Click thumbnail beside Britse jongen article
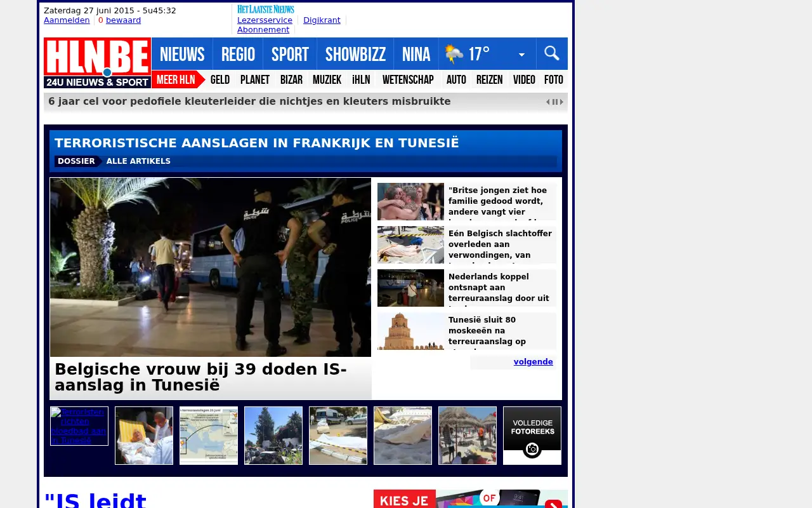 (x=410, y=201)
